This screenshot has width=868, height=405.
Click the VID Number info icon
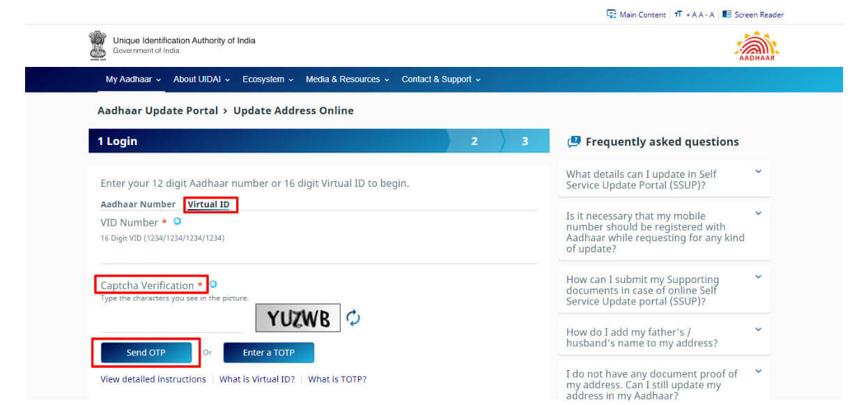click(x=177, y=221)
